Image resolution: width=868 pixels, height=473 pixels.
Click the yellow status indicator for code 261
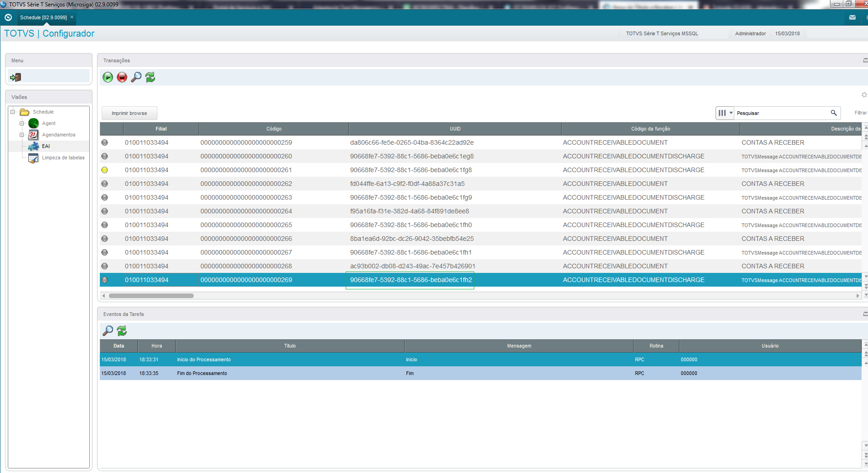pos(105,170)
